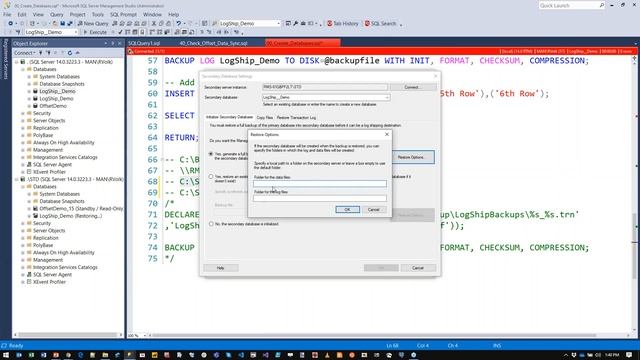Open the Query menu
Viewport: 640px width, 360px height.
[57, 14]
